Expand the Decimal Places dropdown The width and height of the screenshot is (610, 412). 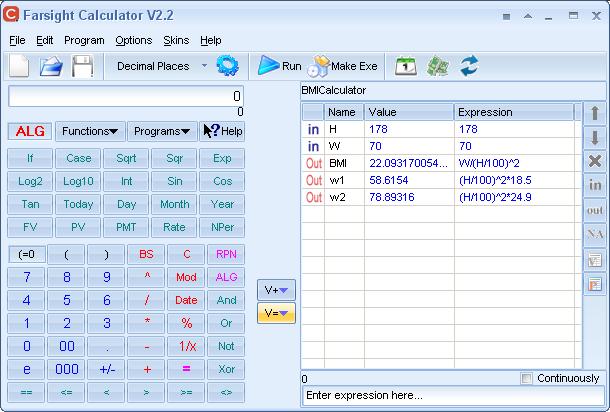pos(205,66)
